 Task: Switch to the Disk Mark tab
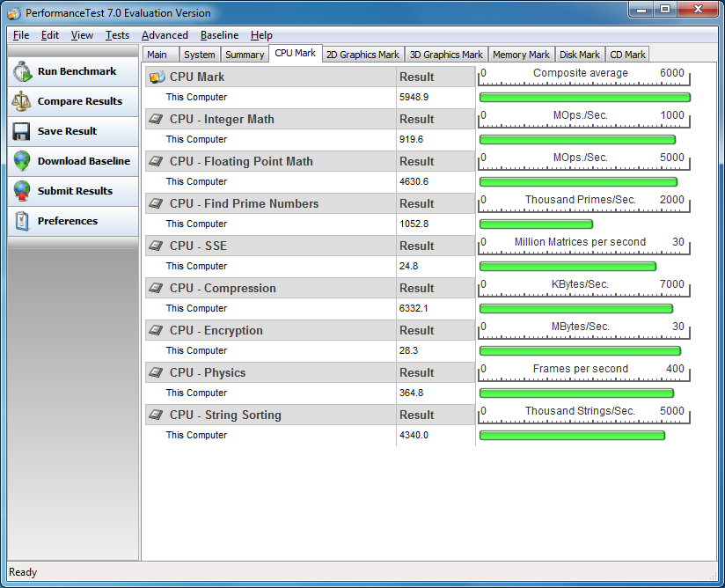[580, 55]
